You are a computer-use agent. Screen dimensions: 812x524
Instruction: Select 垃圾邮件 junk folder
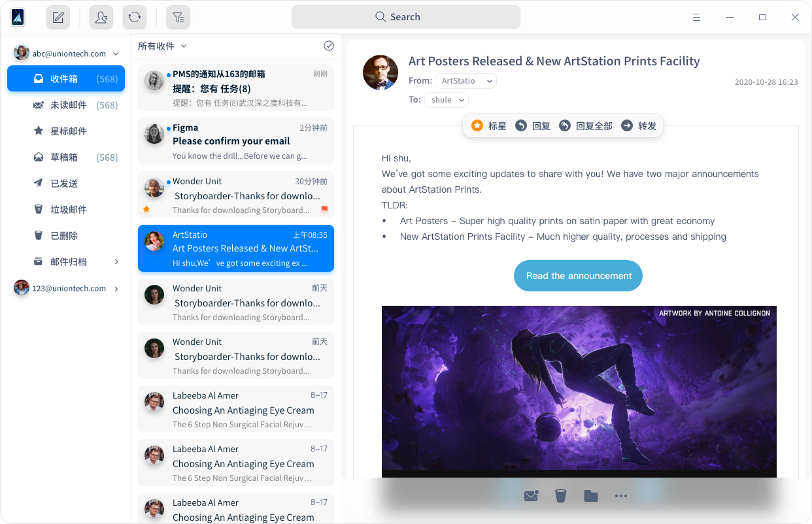66,210
